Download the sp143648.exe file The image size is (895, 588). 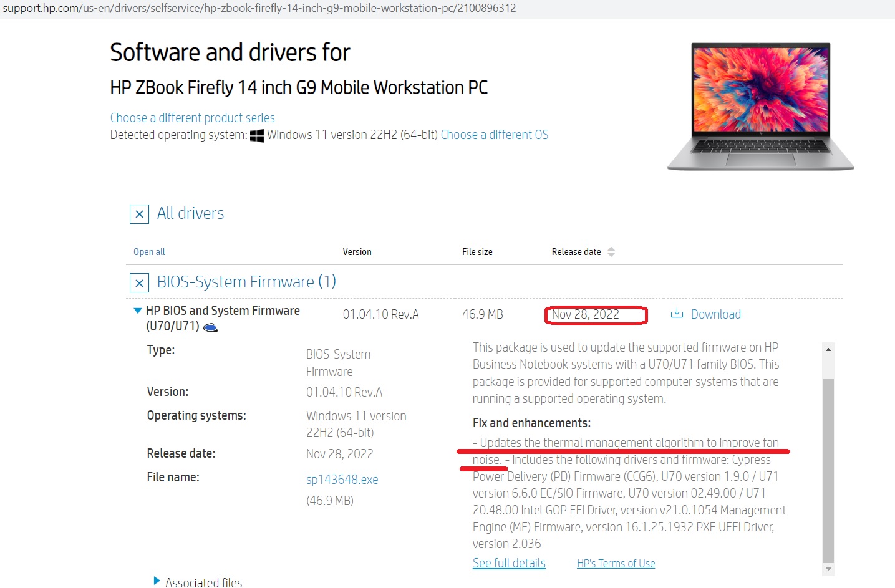(x=342, y=479)
